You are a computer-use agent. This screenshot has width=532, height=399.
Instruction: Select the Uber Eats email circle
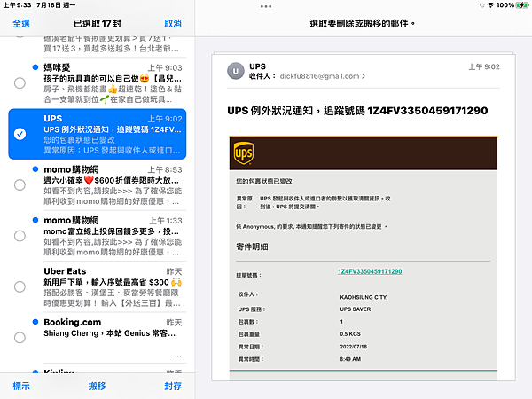(20, 286)
